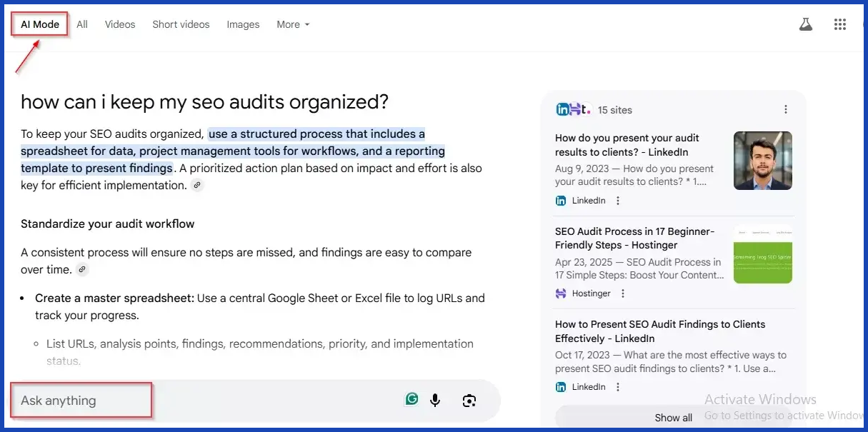
Task: Start voice search with the microphone icon
Action: point(435,401)
